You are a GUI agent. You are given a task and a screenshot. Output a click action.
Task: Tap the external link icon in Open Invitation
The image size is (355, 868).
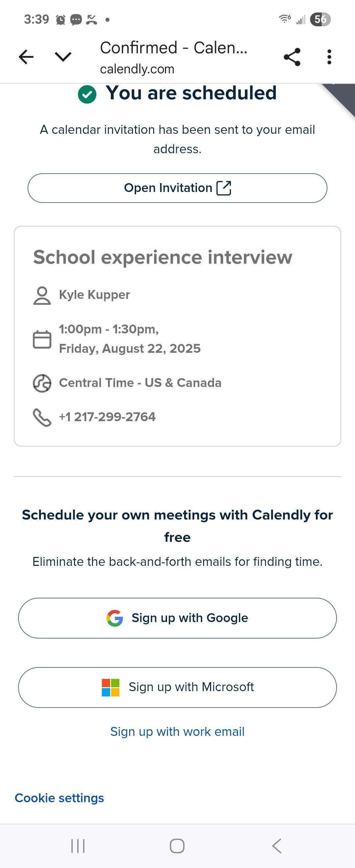[x=224, y=188]
